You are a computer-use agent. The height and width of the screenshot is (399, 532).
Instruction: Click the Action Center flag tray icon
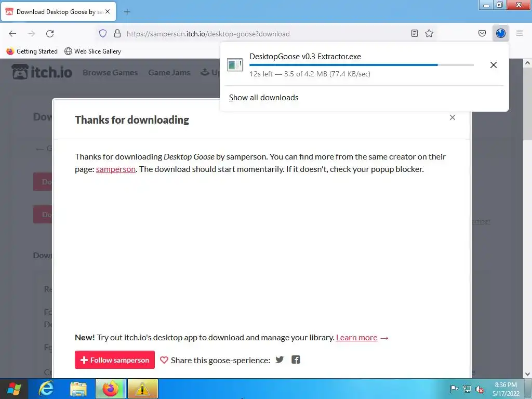(454, 389)
